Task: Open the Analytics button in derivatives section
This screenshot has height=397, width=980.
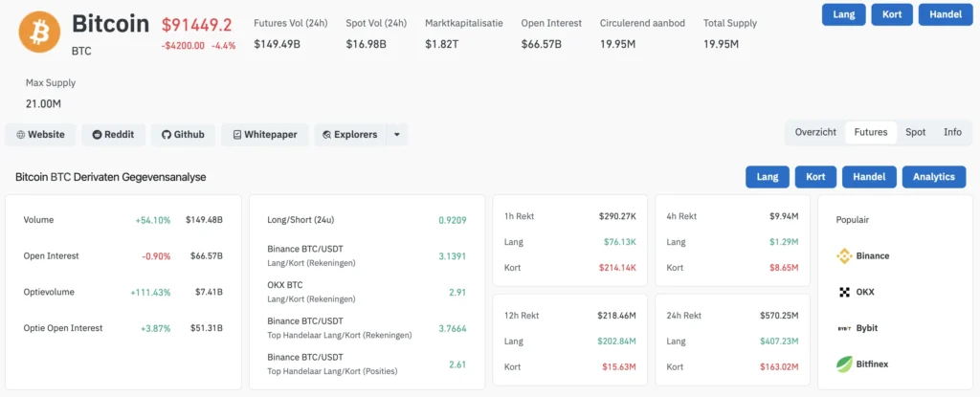Action: click(934, 177)
